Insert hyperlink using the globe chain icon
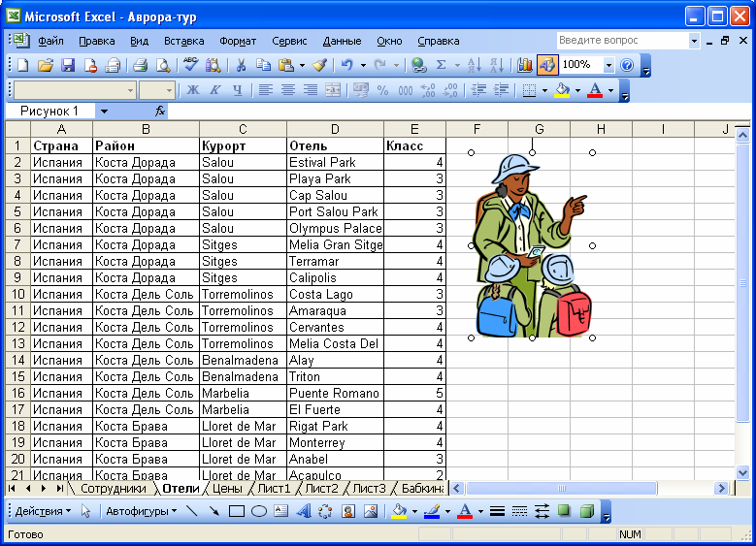Screen dimensions: 756x546 coord(419,65)
